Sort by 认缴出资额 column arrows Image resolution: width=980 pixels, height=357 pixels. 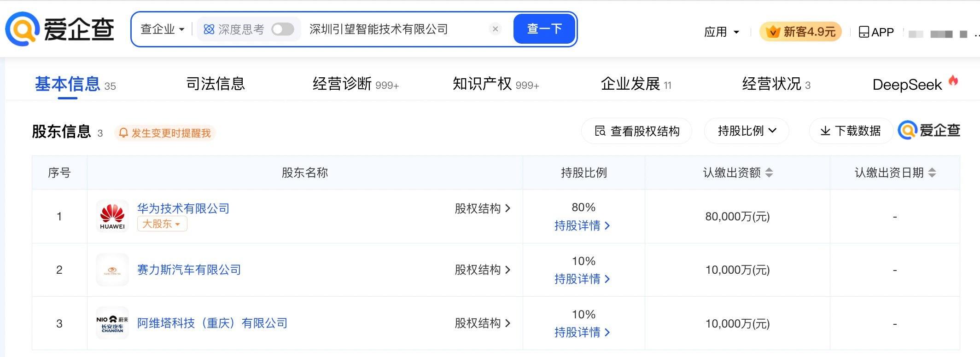pyautogui.click(x=769, y=173)
